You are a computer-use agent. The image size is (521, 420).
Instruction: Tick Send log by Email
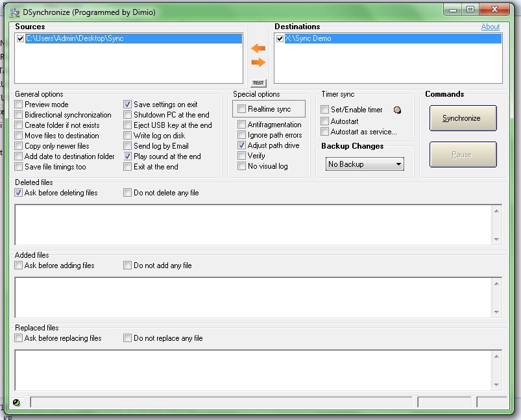coord(127,145)
